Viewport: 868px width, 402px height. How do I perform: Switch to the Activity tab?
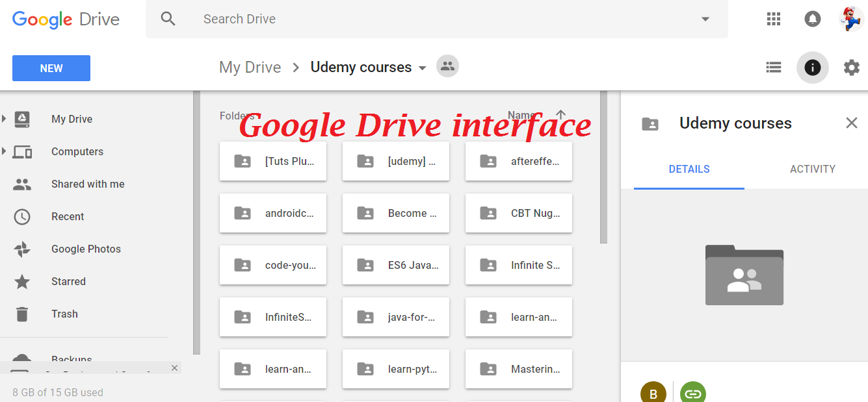[x=813, y=169]
